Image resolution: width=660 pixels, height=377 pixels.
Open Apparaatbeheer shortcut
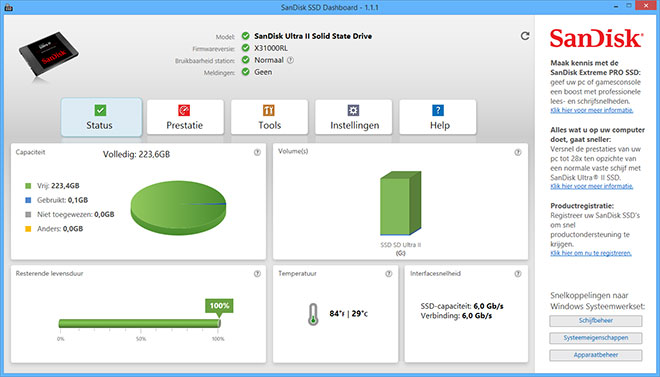click(x=596, y=356)
